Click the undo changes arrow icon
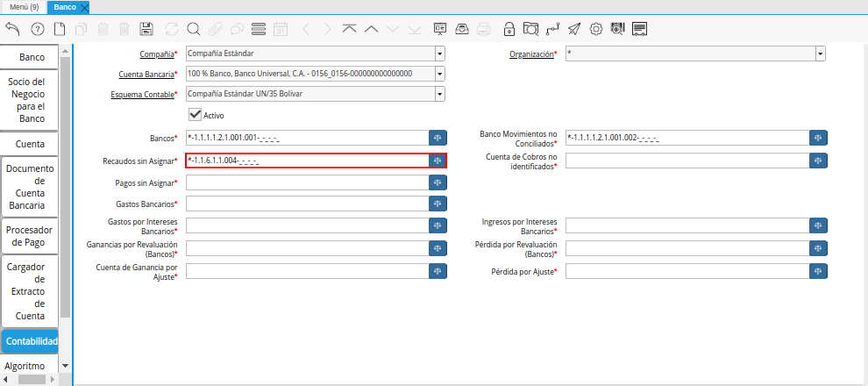Viewport: 868px width, 386px height. (12, 29)
